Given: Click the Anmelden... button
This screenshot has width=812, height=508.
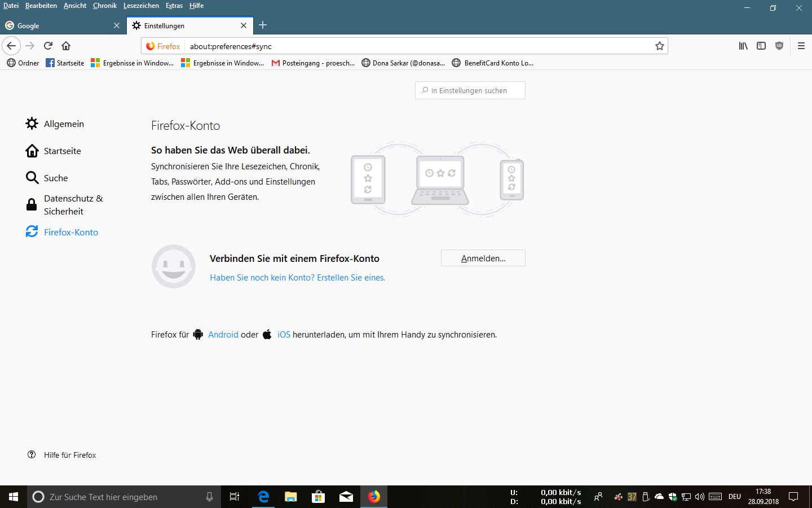Looking at the screenshot, I should [x=483, y=258].
